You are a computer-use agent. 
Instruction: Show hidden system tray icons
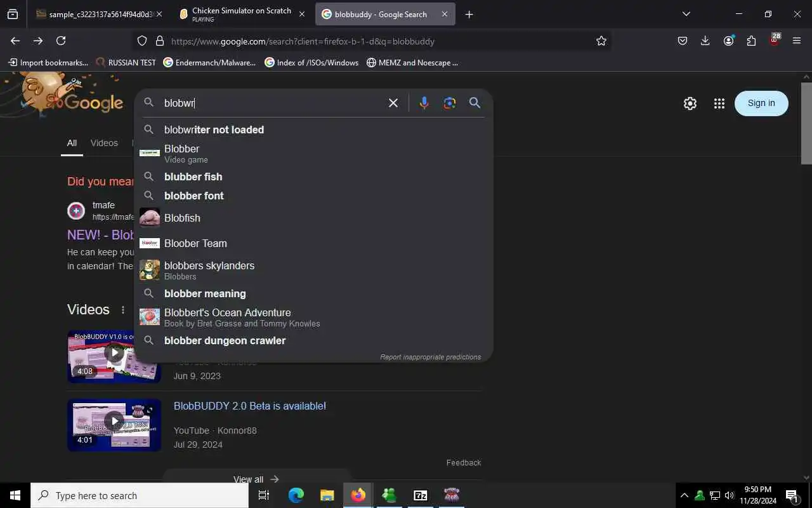point(684,495)
